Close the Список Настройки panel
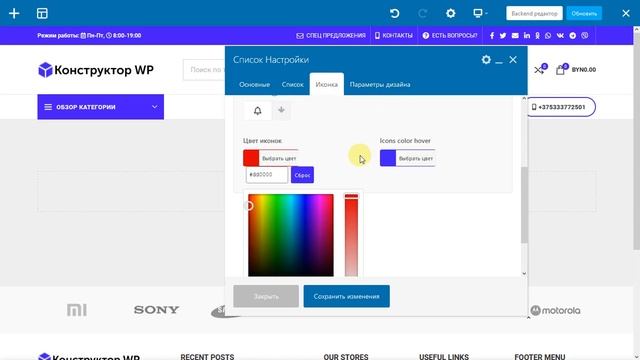This screenshot has width=640, height=360. click(x=513, y=60)
